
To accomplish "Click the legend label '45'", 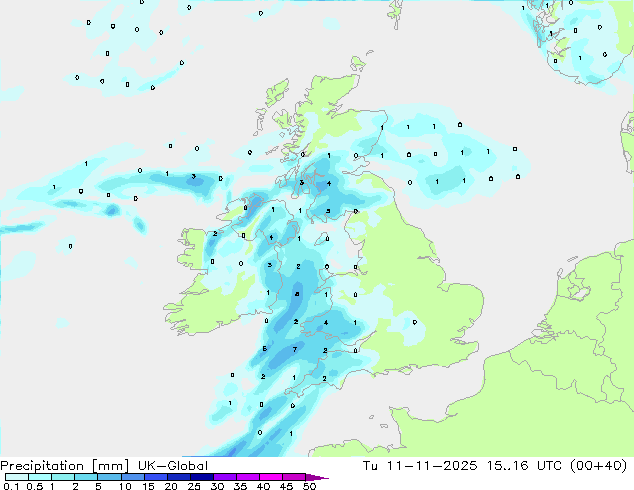I will (x=286, y=486).
